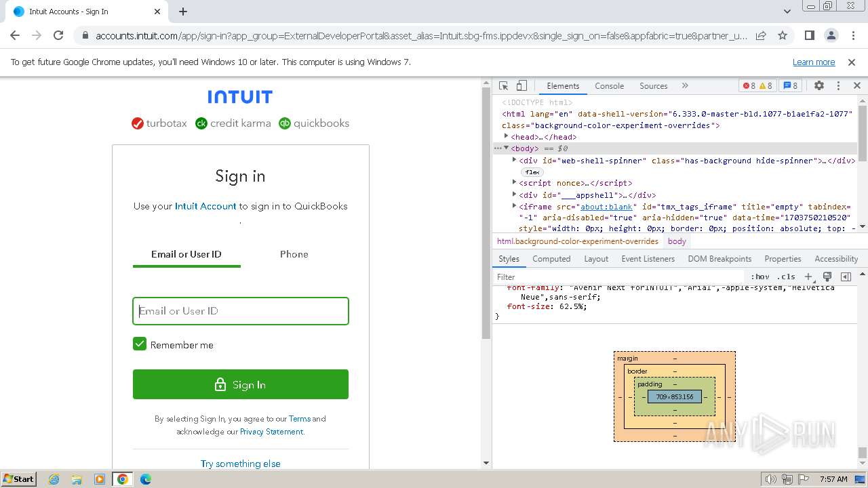Open the DevTools settings gear
Image resolution: width=868 pixels, height=488 pixels.
coord(819,86)
